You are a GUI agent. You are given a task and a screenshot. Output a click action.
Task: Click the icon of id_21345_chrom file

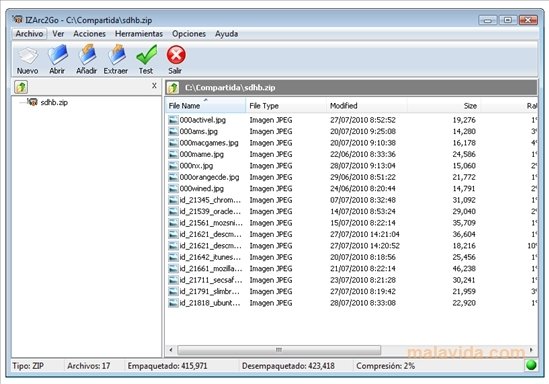[x=173, y=200]
